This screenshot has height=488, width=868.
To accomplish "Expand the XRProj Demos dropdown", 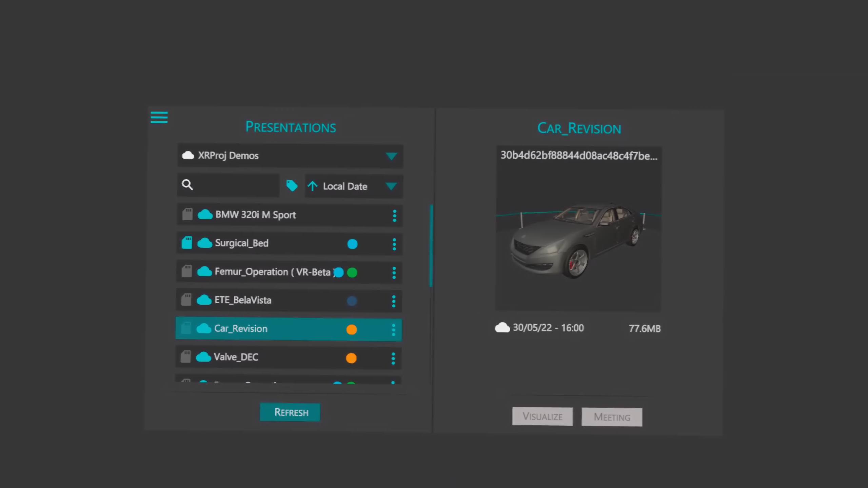I will (391, 156).
